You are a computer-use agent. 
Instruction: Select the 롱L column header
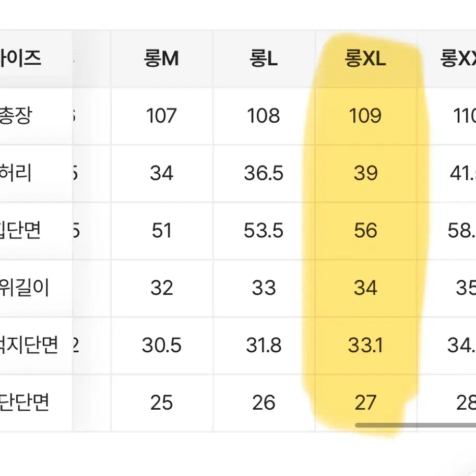(264, 59)
